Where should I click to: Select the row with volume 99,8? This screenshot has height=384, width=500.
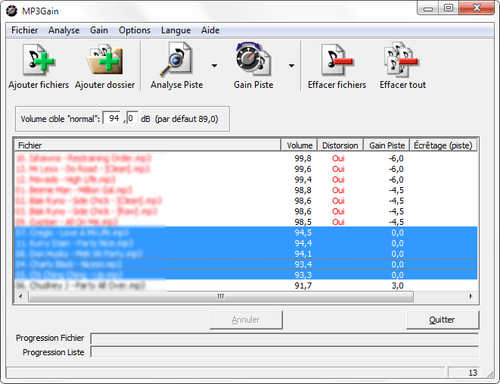pos(246,158)
